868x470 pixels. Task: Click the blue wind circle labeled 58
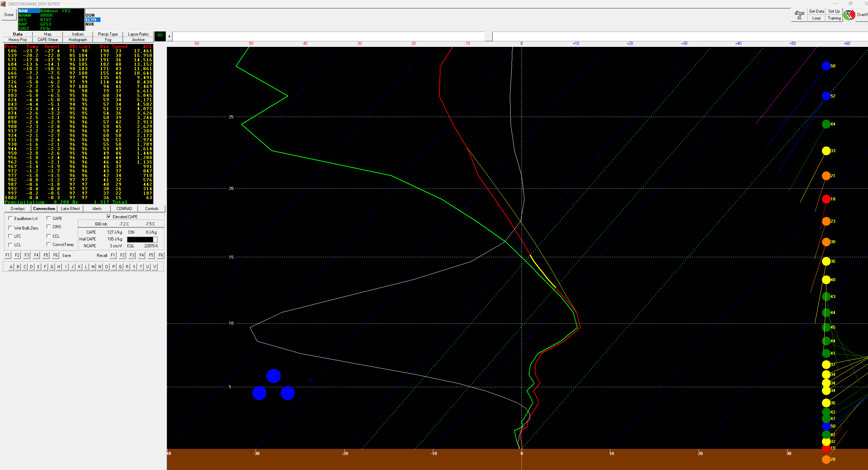pos(826,66)
